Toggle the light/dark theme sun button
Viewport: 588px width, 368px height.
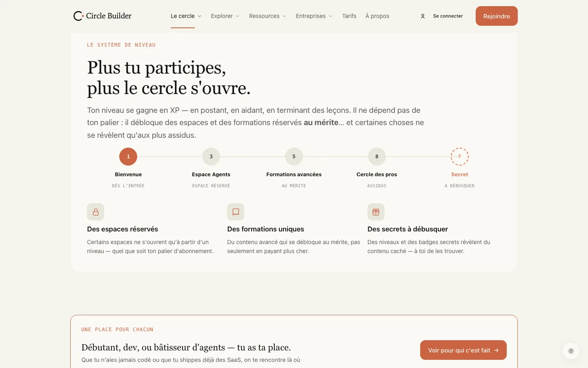(571, 351)
